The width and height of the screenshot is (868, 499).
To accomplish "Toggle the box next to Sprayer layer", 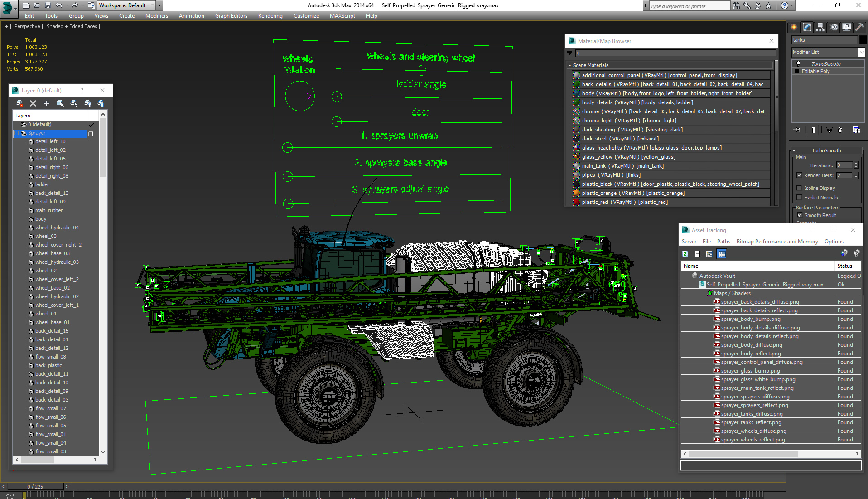I will [x=91, y=134].
